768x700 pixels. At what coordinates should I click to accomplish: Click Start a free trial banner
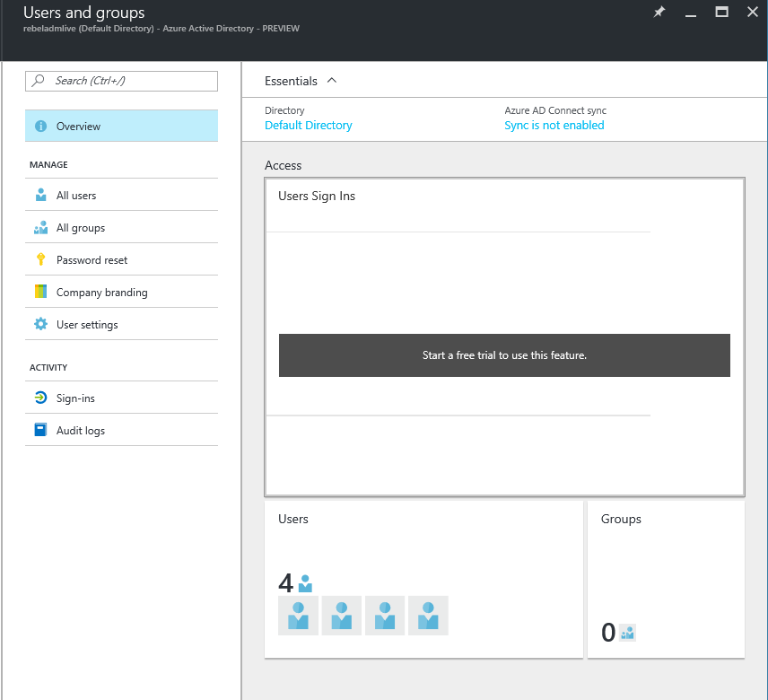504,355
